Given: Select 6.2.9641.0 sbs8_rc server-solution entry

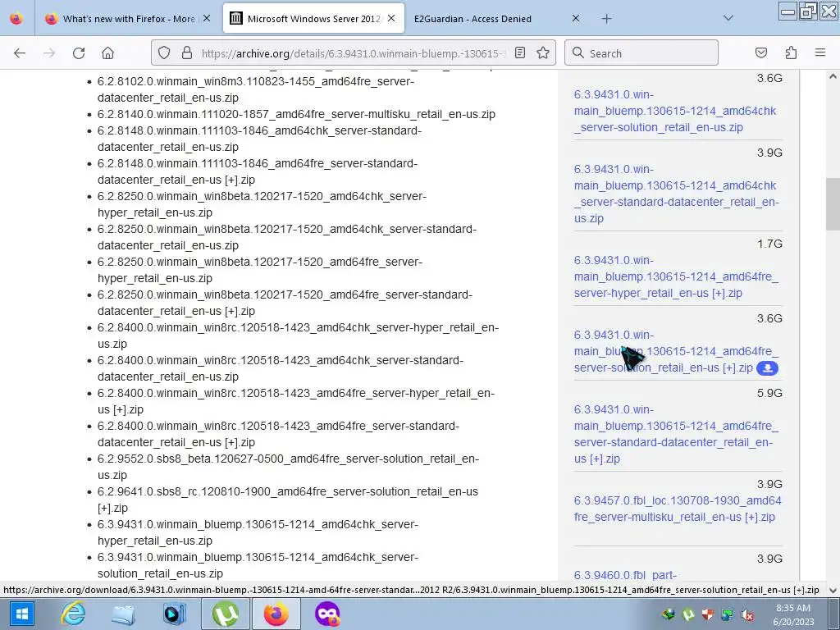Looking at the screenshot, I should [288, 500].
